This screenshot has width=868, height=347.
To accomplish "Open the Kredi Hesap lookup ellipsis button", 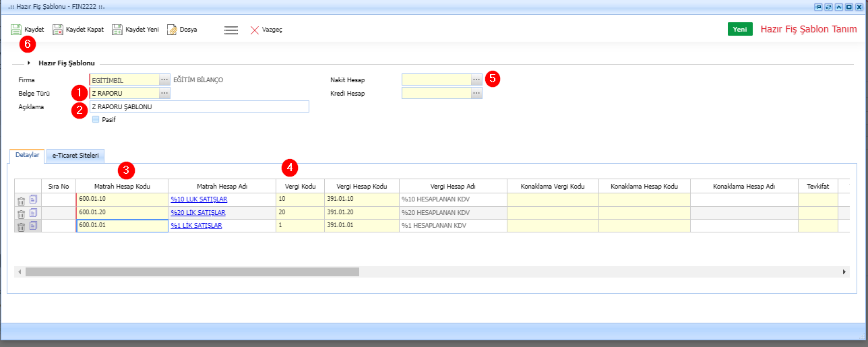I will (476, 93).
